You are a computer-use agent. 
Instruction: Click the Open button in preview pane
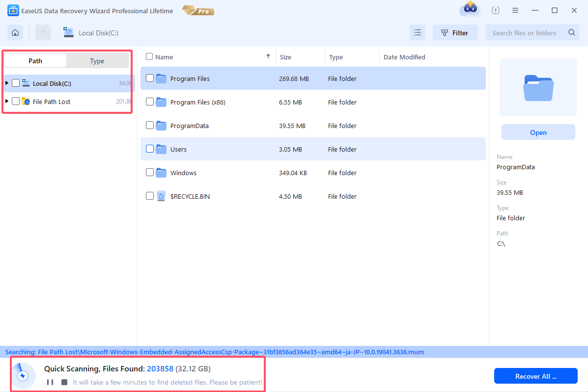tap(538, 132)
